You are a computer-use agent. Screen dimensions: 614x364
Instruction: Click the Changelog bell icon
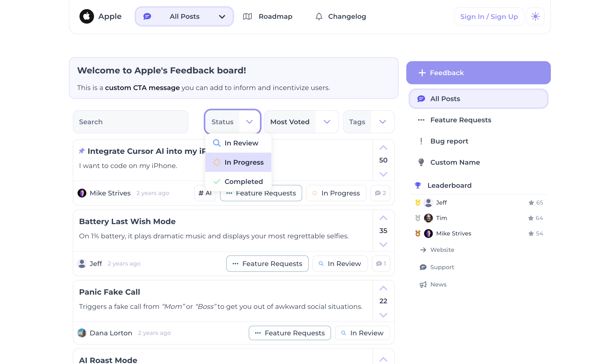pos(319,16)
